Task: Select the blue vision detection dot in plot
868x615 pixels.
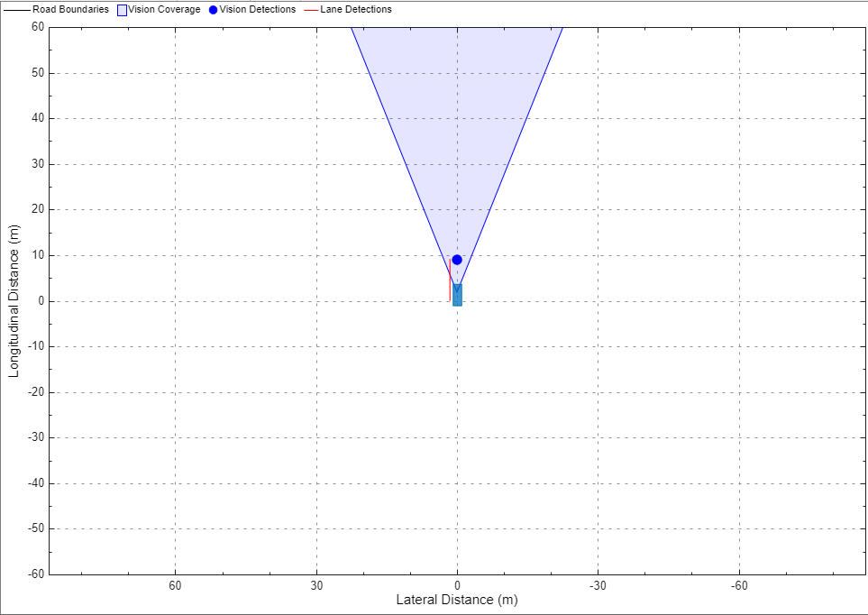Action: click(x=457, y=260)
